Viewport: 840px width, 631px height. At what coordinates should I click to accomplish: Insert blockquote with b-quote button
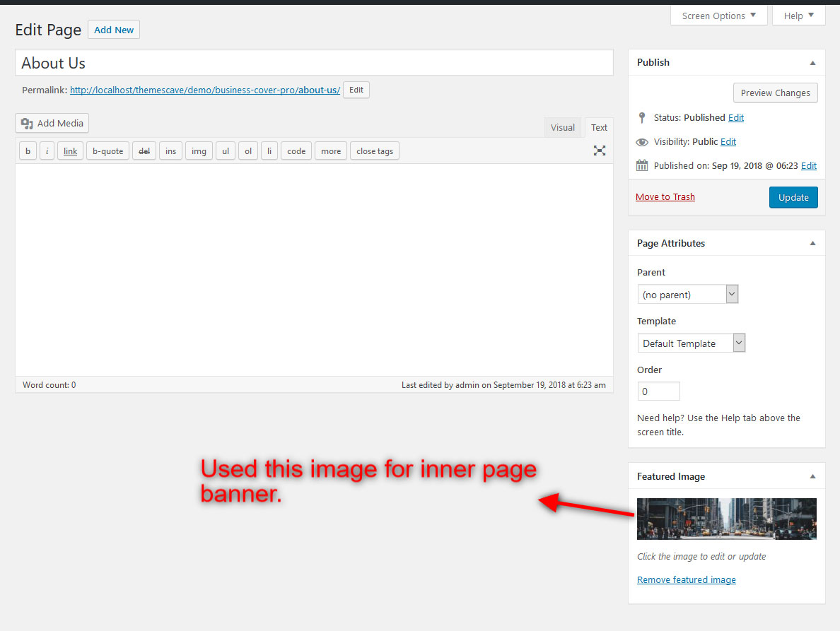[x=107, y=151]
